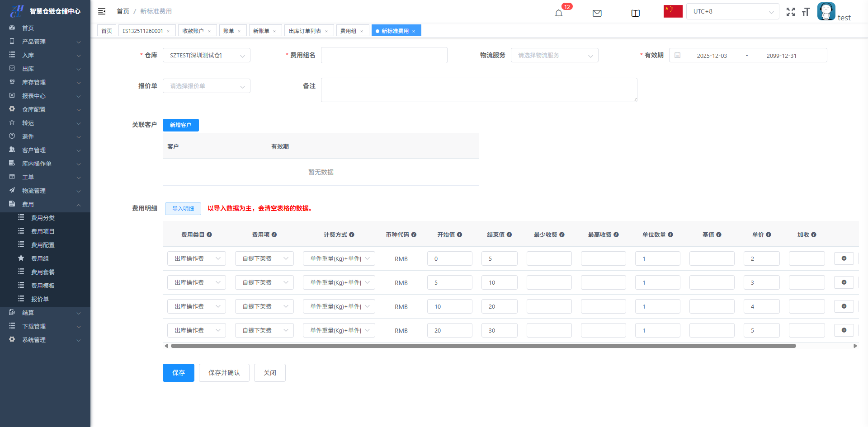Open 费用模板 in the sidebar menu
Image resolution: width=868 pixels, height=427 pixels.
tap(42, 286)
